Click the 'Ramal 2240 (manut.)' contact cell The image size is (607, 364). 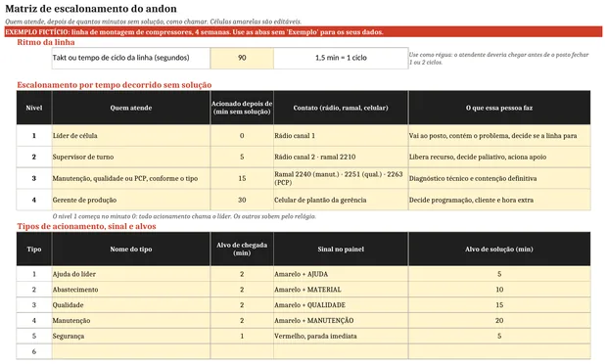(341, 178)
